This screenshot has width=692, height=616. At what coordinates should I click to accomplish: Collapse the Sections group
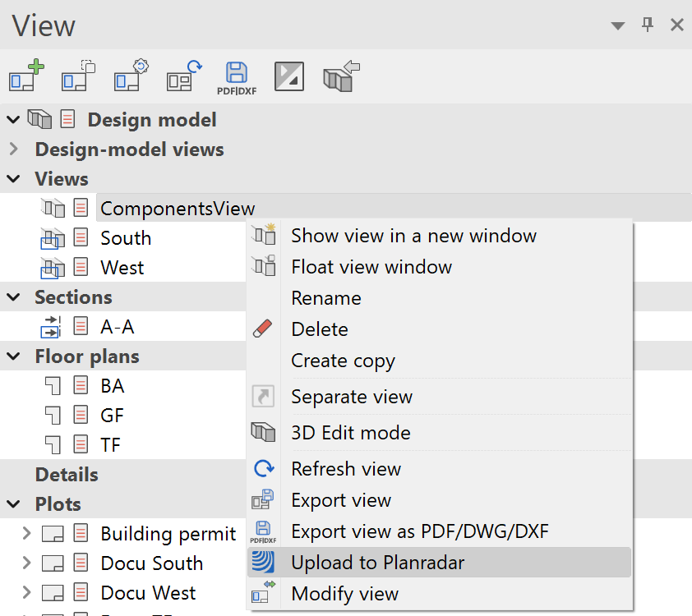[12, 297]
